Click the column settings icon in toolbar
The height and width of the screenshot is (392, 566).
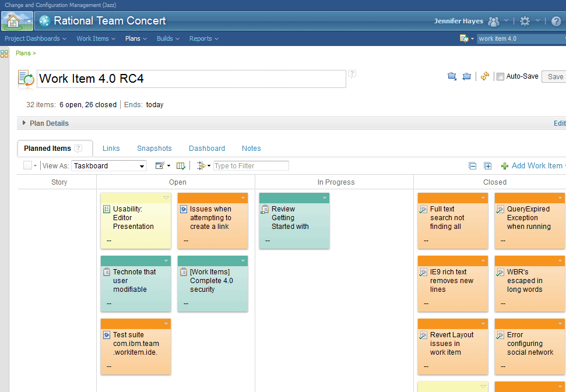pos(181,165)
